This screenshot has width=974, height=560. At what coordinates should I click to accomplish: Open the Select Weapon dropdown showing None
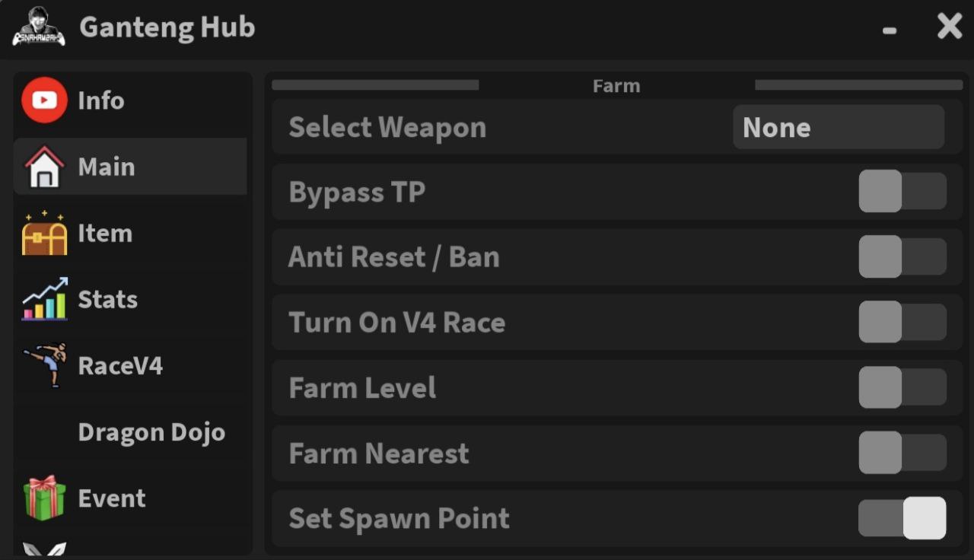click(838, 127)
